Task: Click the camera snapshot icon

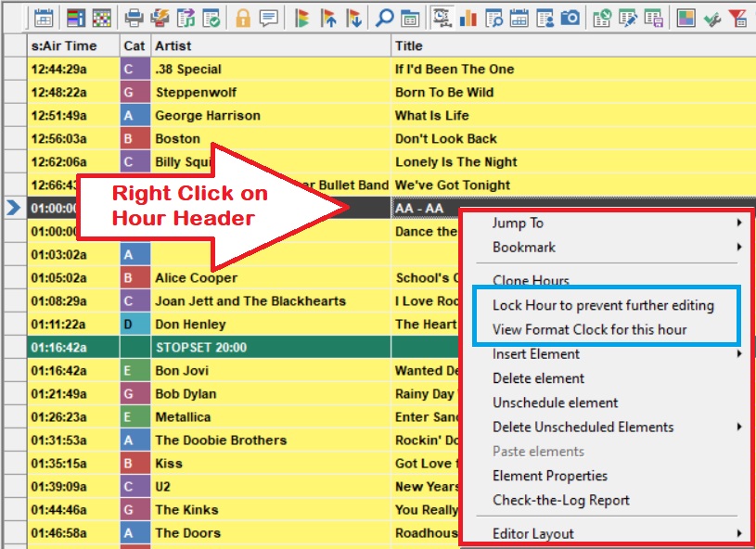Action: [x=570, y=19]
